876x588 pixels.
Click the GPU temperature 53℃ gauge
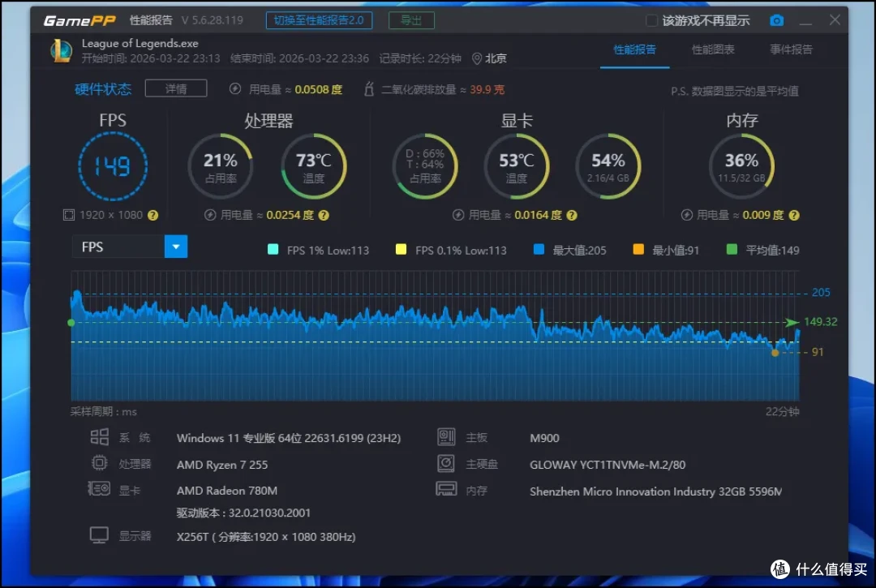click(x=516, y=166)
